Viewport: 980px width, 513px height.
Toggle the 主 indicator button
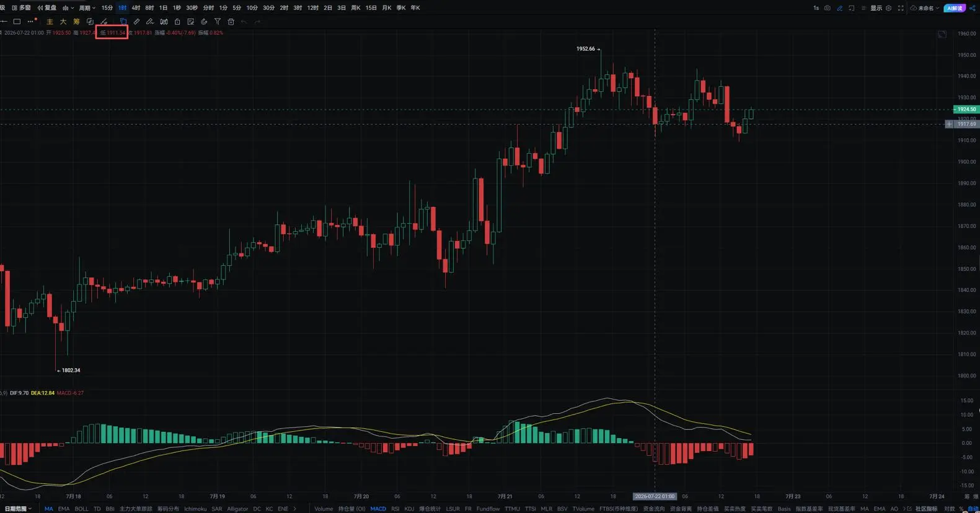coord(50,22)
